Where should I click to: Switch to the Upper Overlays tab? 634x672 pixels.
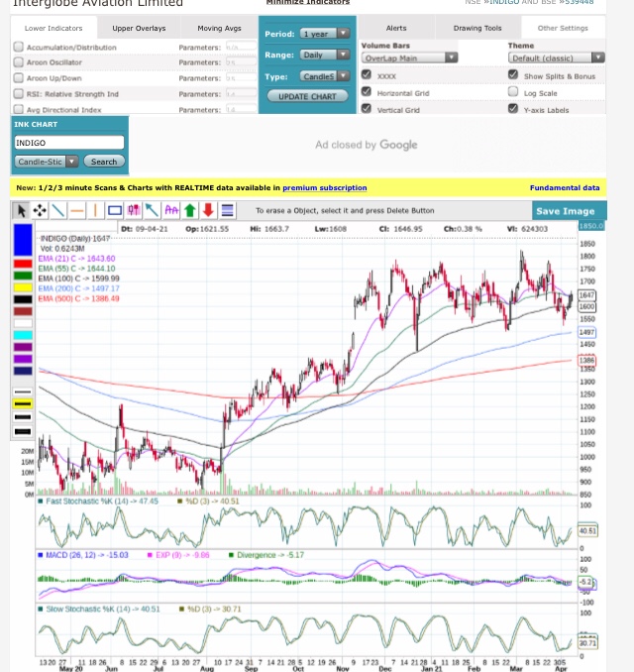pyautogui.click(x=138, y=29)
